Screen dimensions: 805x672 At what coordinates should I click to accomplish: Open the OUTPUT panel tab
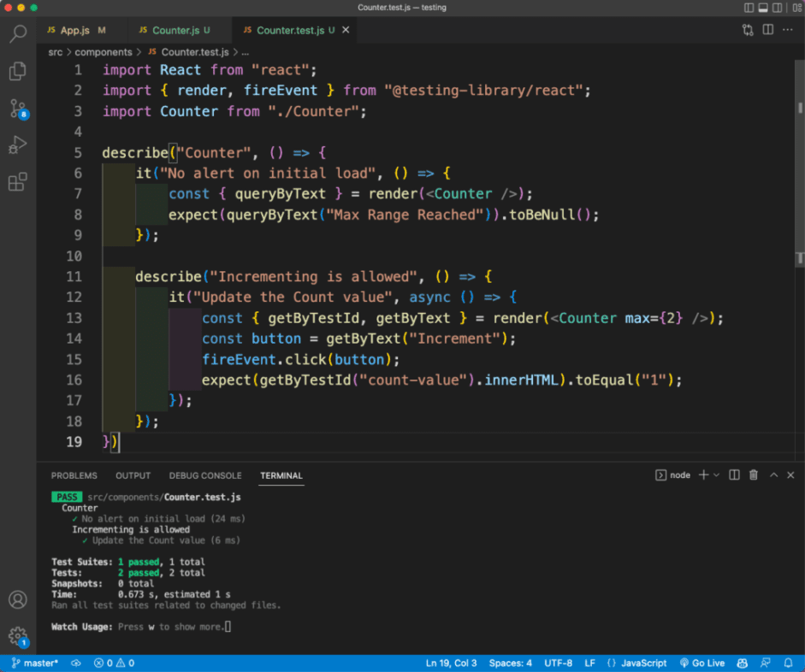(x=133, y=475)
